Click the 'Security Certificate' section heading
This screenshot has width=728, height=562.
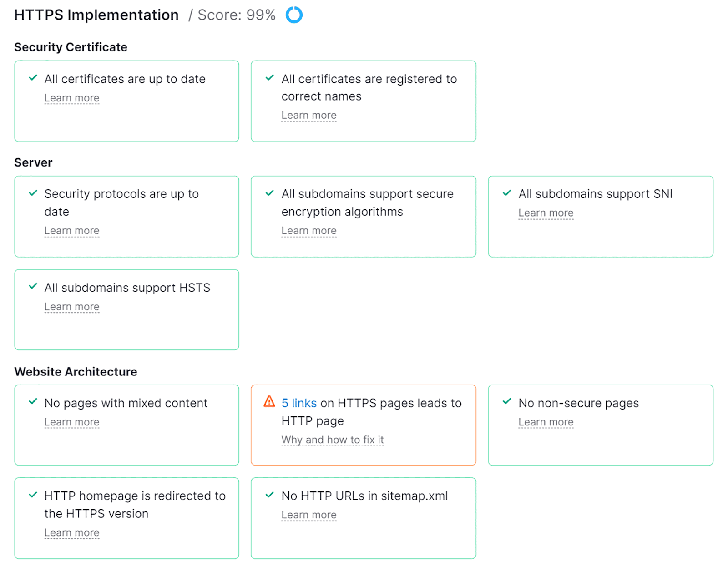[71, 47]
